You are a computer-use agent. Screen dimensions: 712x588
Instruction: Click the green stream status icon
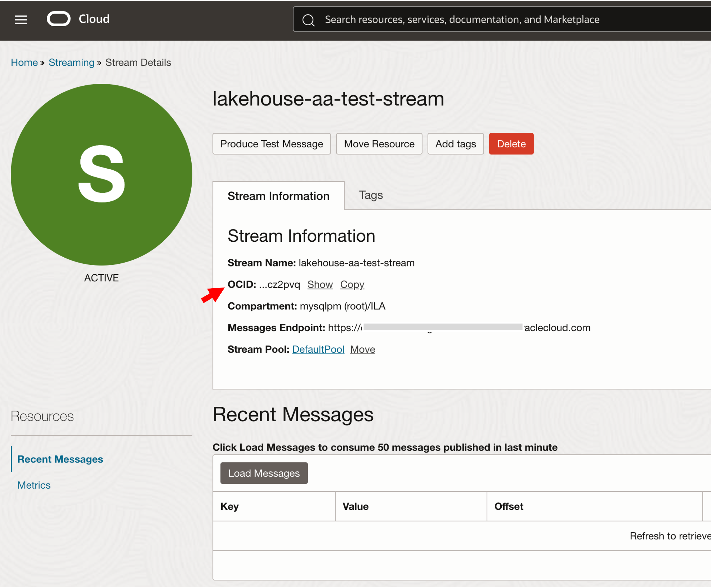click(x=101, y=175)
